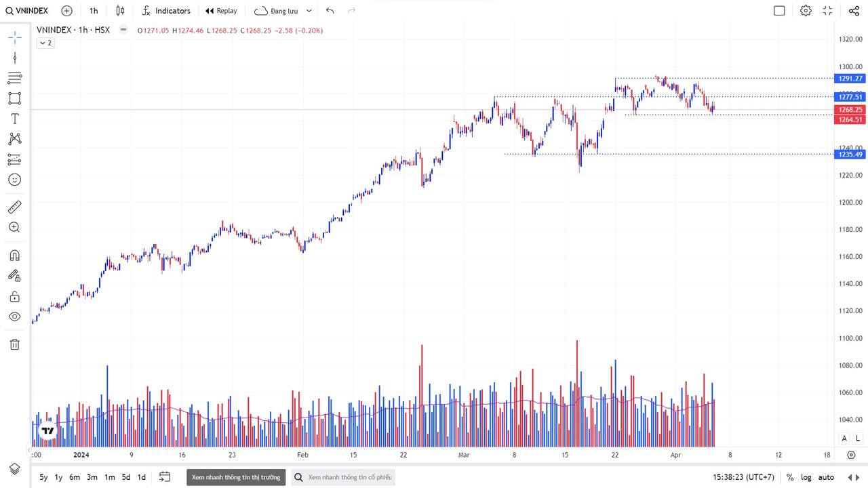The width and height of the screenshot is (868, 488).
Task: Toggle percent scale
Action: (790, 477)
